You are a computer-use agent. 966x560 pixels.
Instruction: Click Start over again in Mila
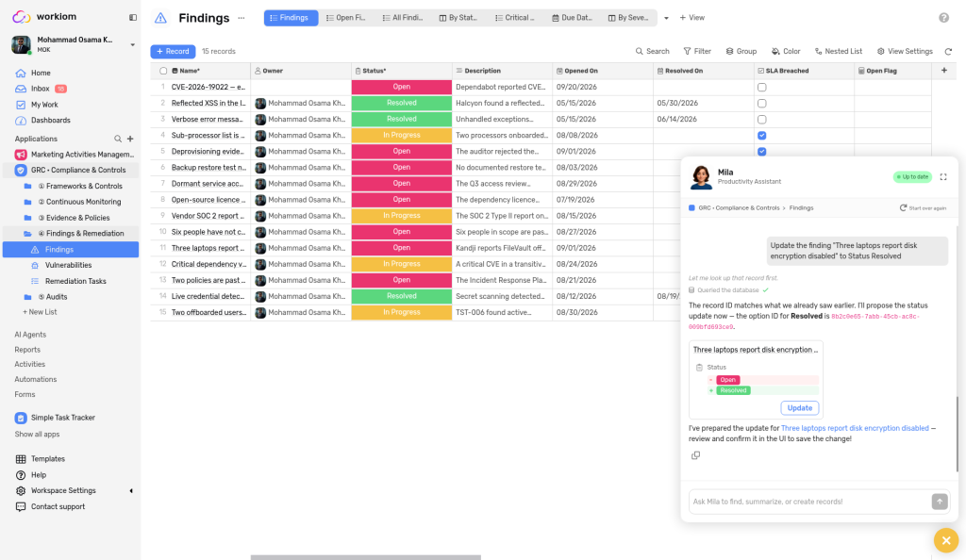pyautogui.click(x=923, y=208)
